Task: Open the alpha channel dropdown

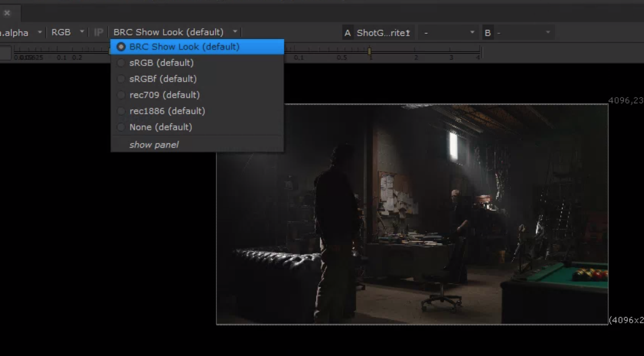Action: (22, 33)
